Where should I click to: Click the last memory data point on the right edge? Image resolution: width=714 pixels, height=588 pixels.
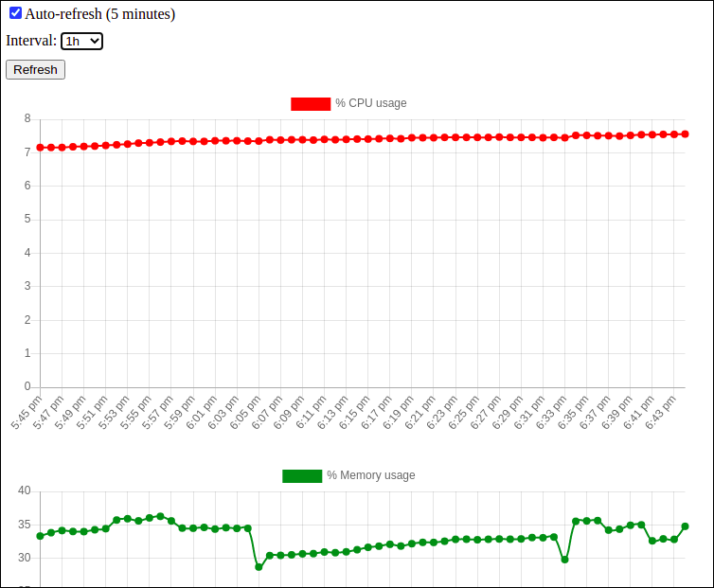click(685, 526)
